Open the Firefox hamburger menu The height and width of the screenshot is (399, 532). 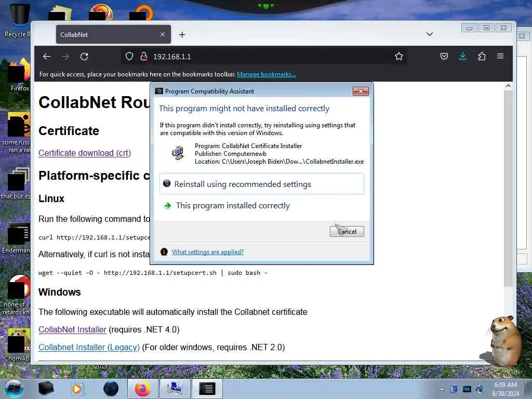[x=500, y=56]
